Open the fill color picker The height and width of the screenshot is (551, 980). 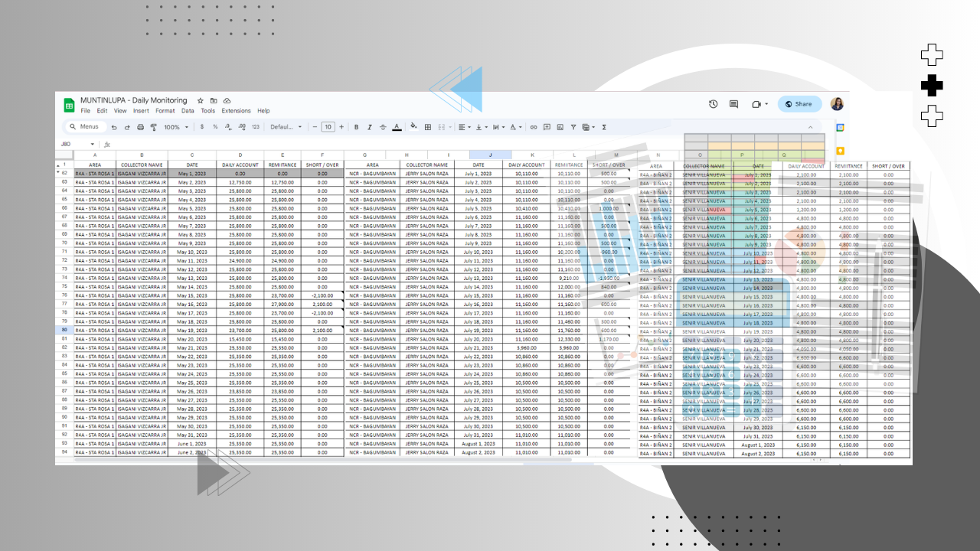click(x=413, y=127)
